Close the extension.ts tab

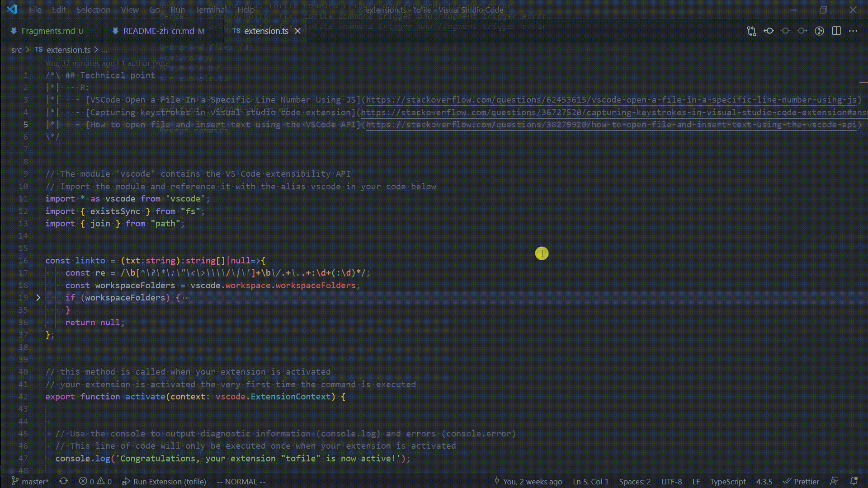click(297, 31)
